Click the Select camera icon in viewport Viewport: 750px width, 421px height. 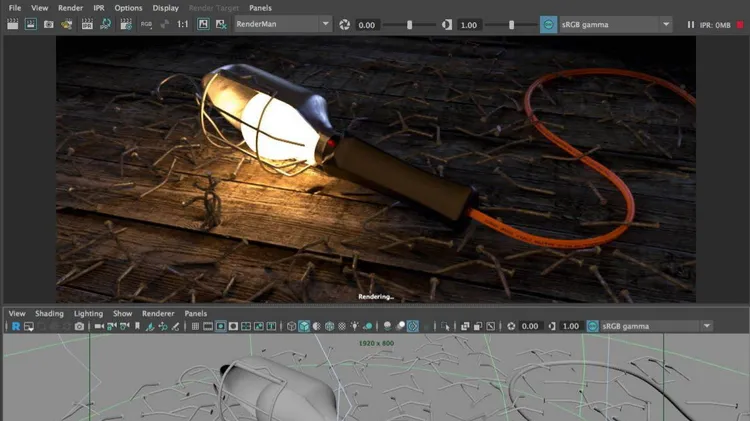99,326
